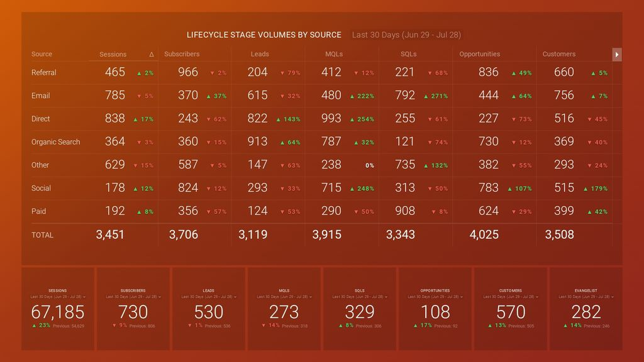Click Social Customers 179% change indicator

[x=595, y=189]
